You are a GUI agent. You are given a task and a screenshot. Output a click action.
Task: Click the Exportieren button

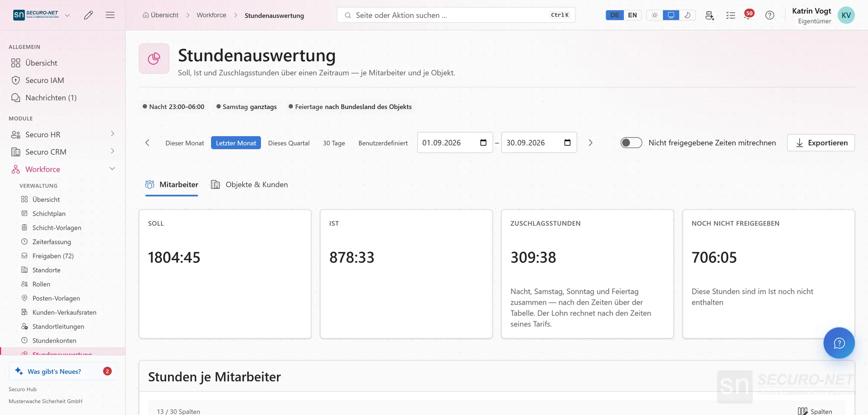pyautogui.click(x=821, y=143)
